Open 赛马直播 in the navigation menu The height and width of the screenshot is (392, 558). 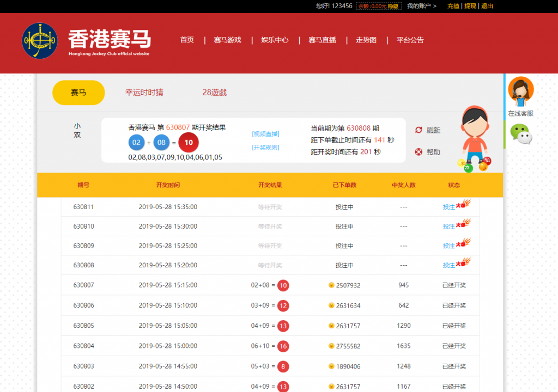322,40
